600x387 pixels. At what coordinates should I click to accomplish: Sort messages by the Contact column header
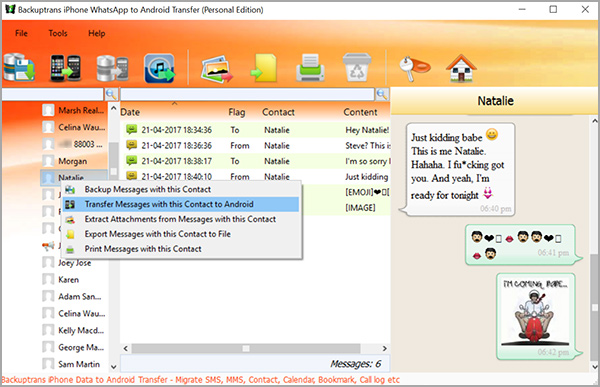(x=278, y=112)
